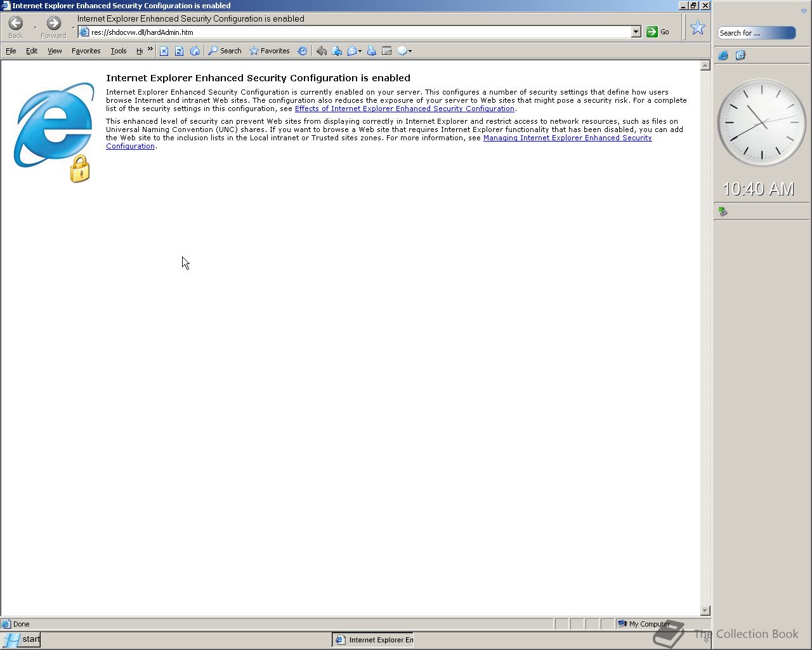Click the vertical scrollbar up arrow
This screenshot has width=812, height=650.
705,65
